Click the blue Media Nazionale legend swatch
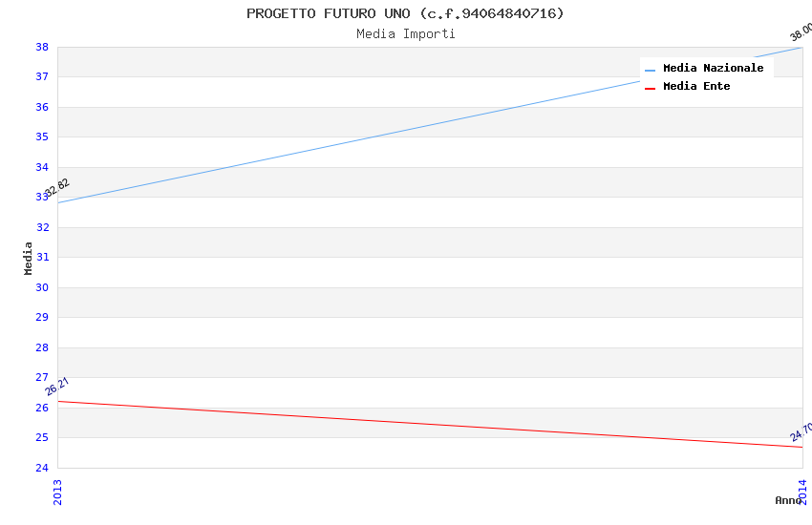 pyautogui.click(x=651, y=70)
